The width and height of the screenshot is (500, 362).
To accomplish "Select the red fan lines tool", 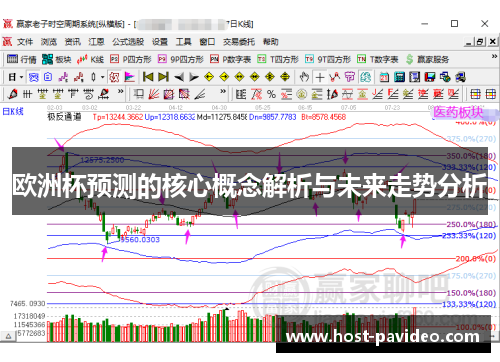I will [153, 94].
